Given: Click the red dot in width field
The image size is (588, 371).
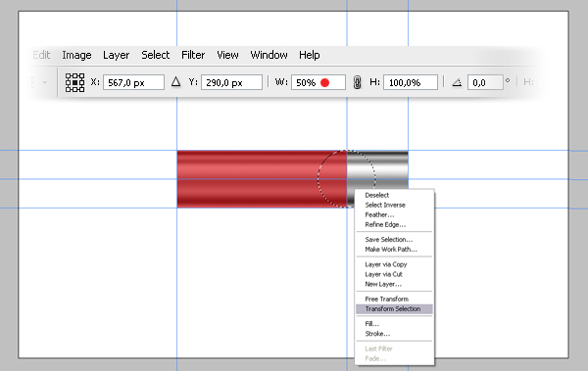Looking at the screenshot, I should click(324, 83).
